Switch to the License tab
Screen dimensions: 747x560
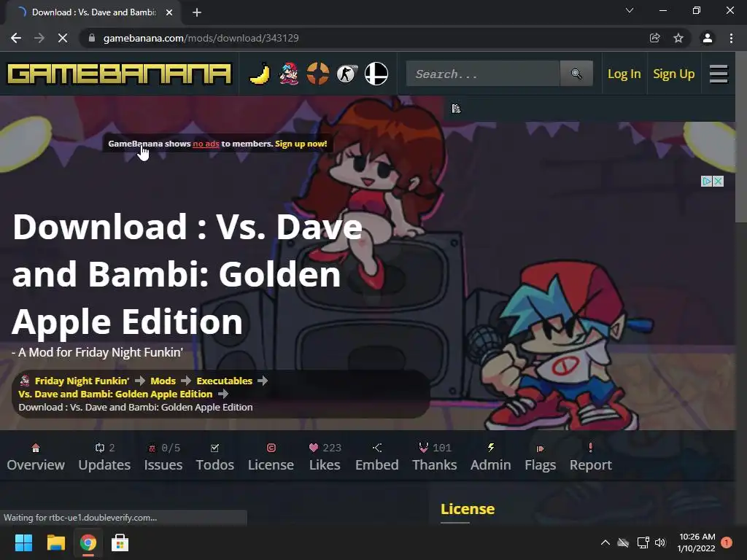[x=271, y=456]
